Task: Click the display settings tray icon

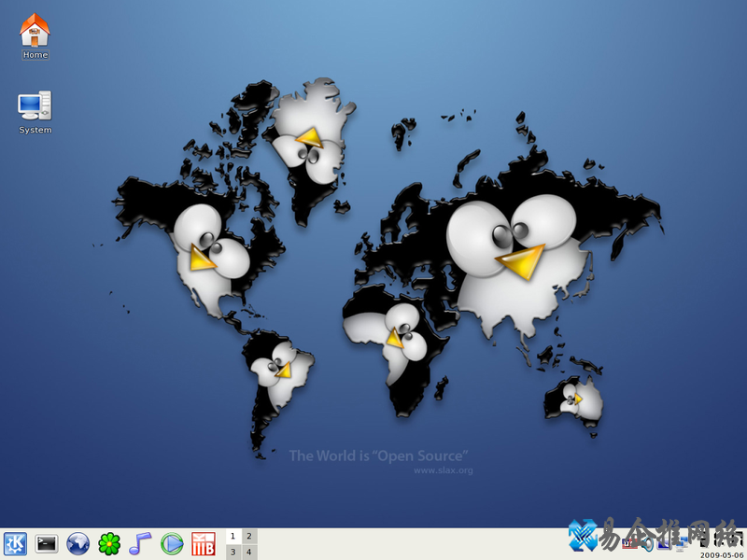Action: pos(665,543)
